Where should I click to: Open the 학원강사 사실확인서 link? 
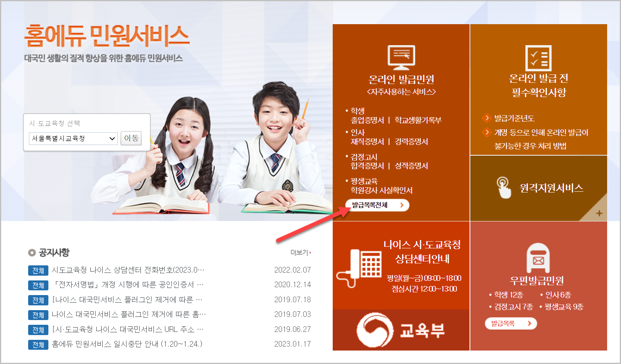click(x=381, y=190)
